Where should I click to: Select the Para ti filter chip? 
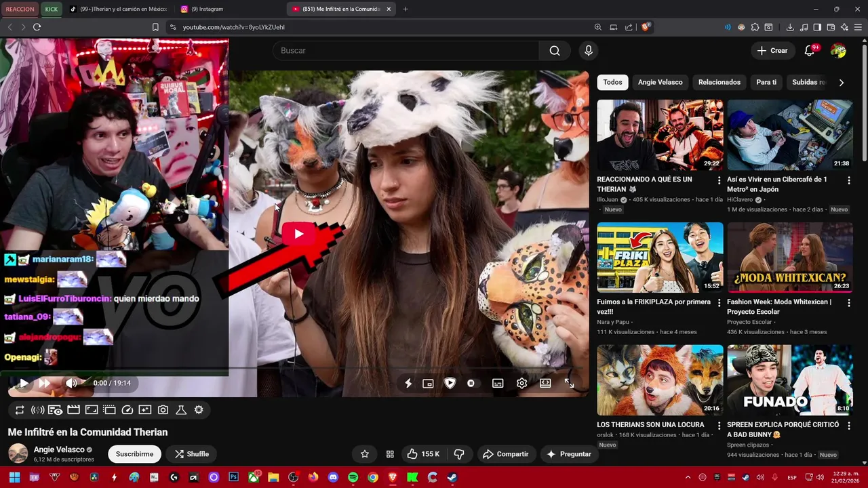tap(766, 82)
